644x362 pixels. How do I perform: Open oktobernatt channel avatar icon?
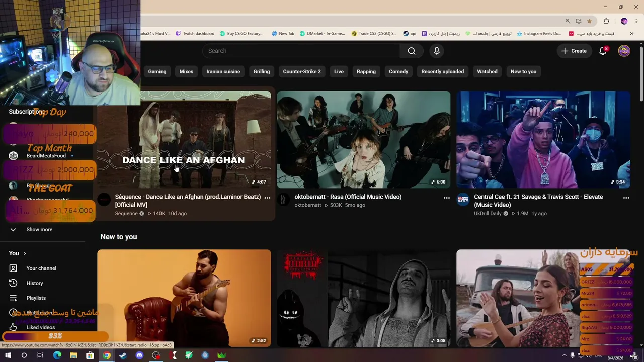(284, 200)
